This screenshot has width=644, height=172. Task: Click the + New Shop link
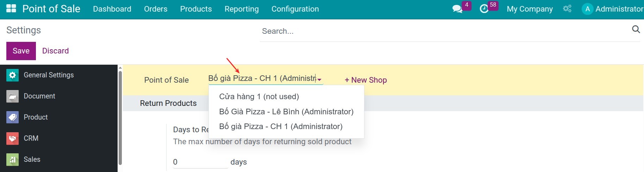[365, 80]
